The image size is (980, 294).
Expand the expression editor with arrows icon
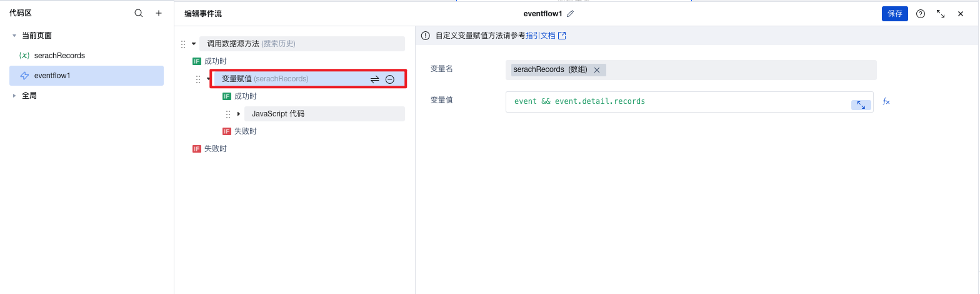point(861,105)
